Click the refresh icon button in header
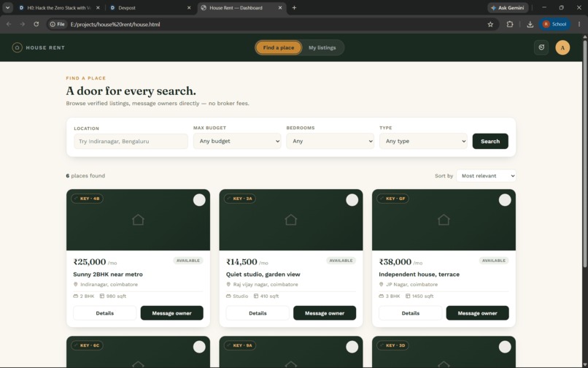 click(x=541, y=47)
